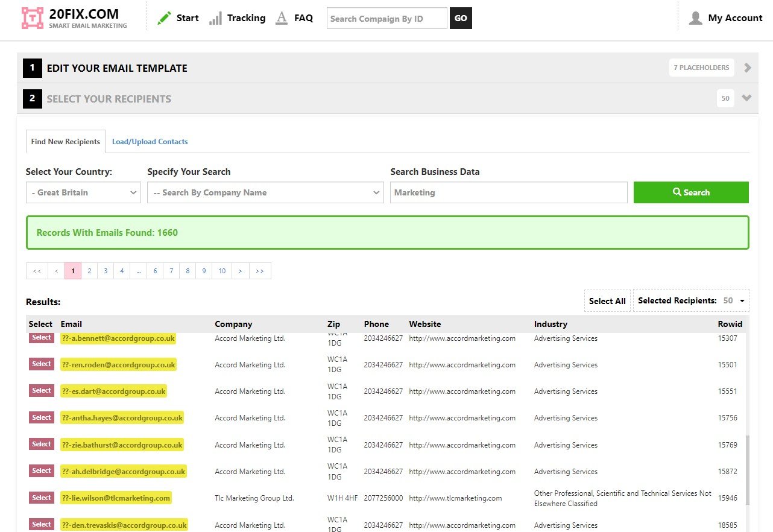
Task: Click the results table vertical scrollbar
Action: [x=748, y=470]
